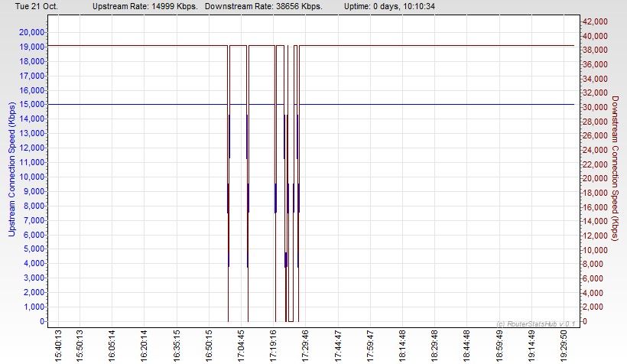Click the 19:14:49 time label
This screenshot has height=364, width=627.
(531, 346)
